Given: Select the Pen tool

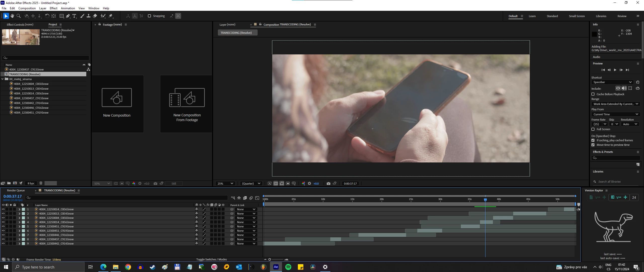Looking at the screenshot, I should [x=68, y=16].
